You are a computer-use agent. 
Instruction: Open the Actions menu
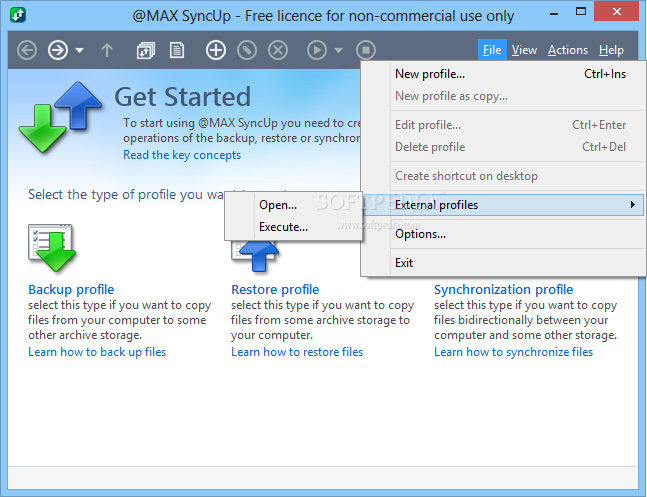point(568,50)
